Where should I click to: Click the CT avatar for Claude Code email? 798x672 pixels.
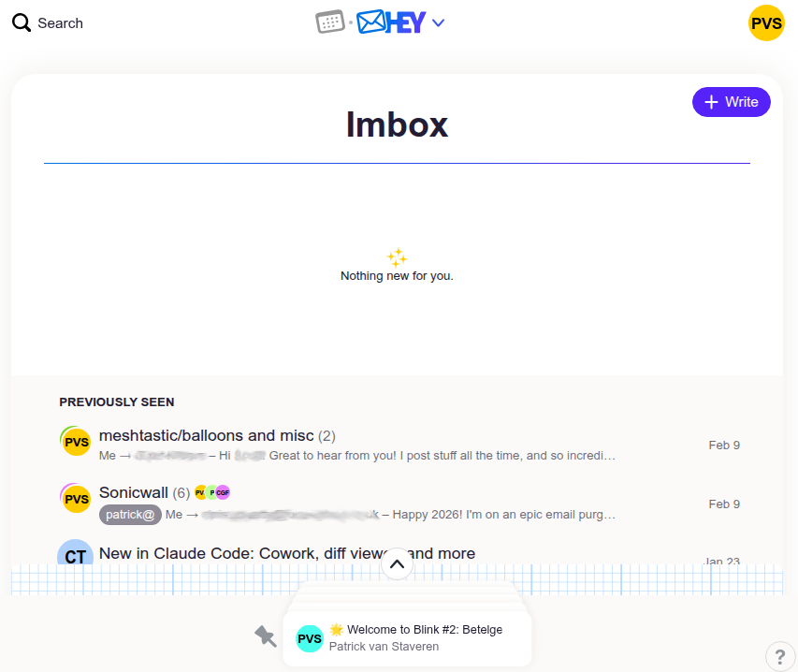tap(75, 556)
